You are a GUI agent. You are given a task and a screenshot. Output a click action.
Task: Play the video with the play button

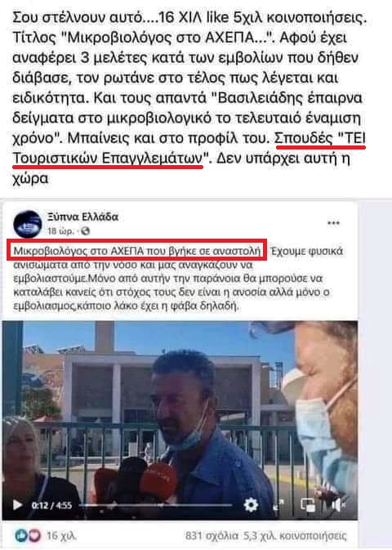17,505
